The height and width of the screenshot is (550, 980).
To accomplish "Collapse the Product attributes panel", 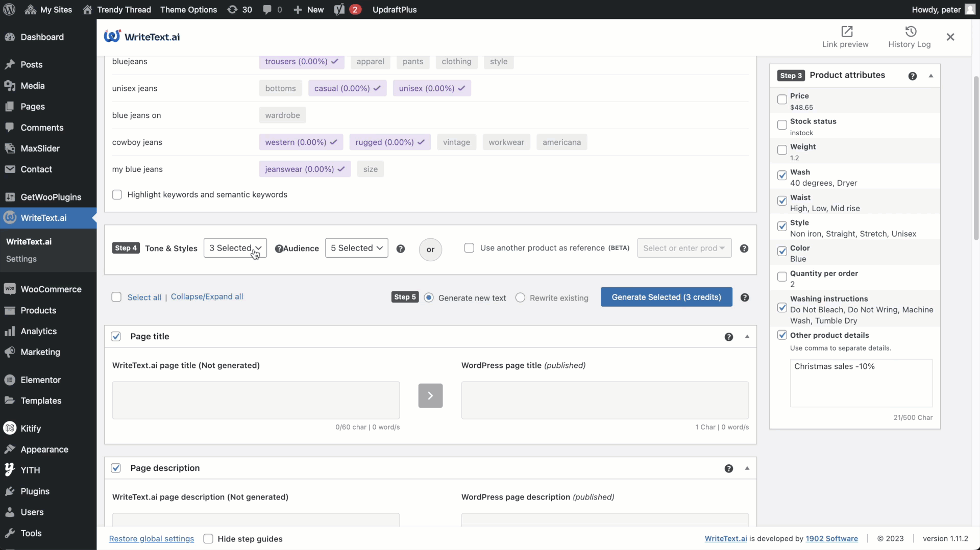I will tap(931, 76).
